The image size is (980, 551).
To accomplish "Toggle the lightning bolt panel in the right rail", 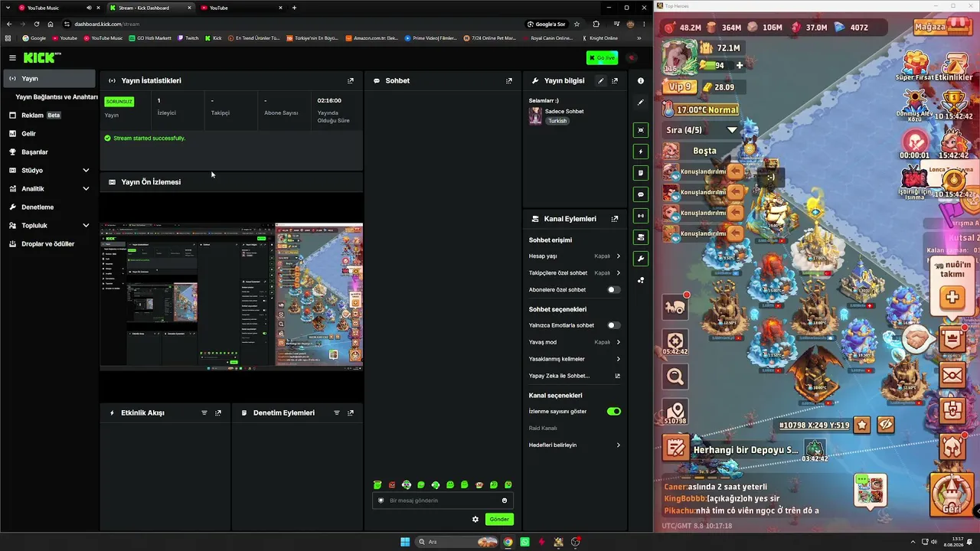I will pyautogui.click(x=641, y=152).
